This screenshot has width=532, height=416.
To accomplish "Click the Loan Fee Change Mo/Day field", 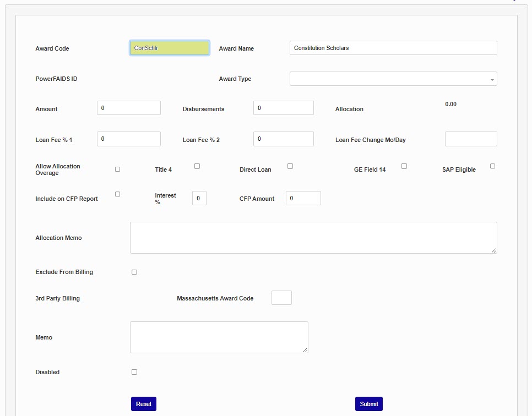I will 471,139.
